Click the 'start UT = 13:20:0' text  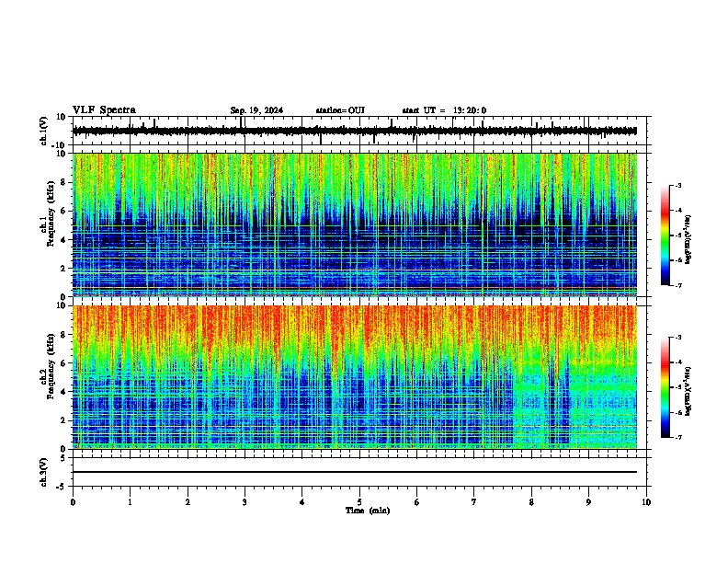pos(444,110)
